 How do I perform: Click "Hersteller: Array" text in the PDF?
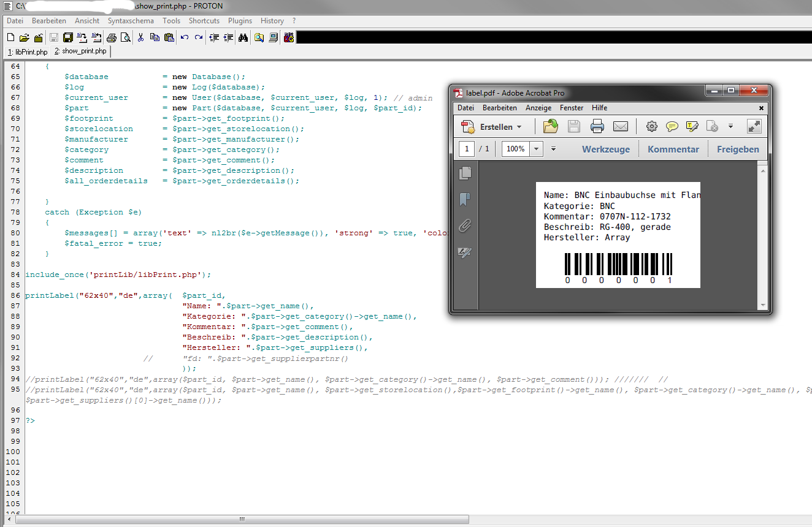(587, 237)
